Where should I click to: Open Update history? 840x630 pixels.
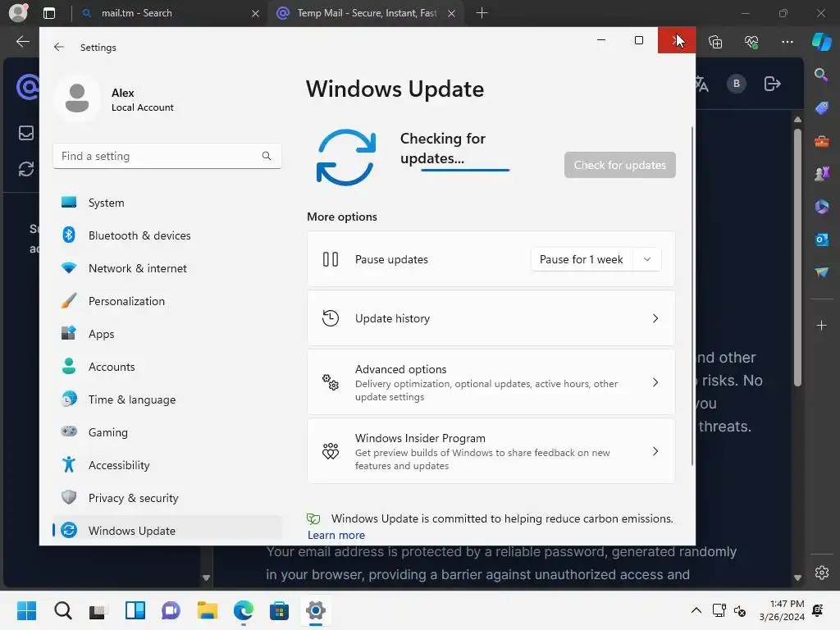[x=491, y=318]
